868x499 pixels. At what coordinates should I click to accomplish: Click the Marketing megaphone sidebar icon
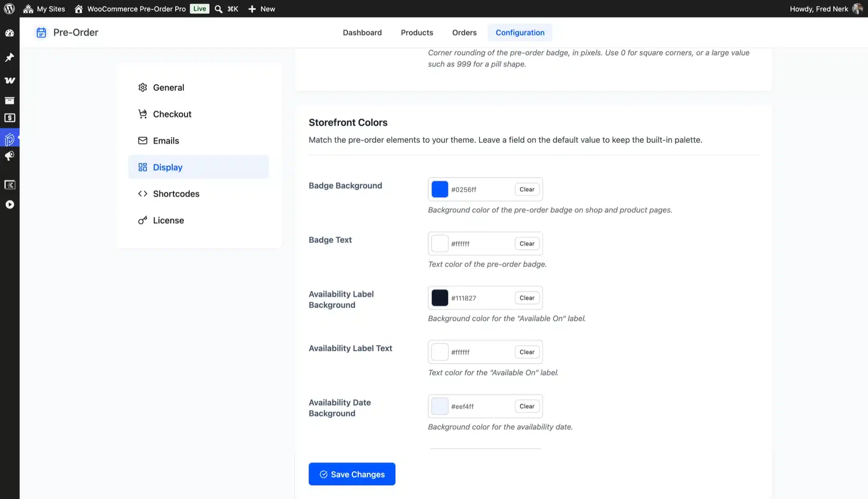point(9,156)
